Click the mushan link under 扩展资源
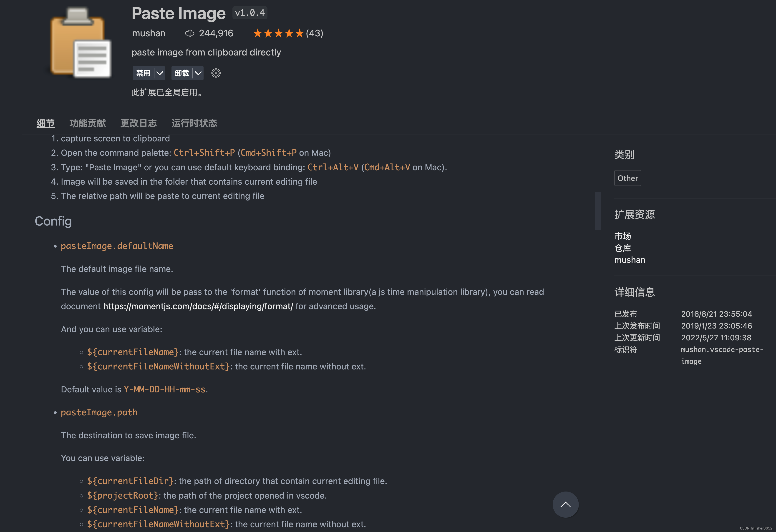 coord(629,260)
